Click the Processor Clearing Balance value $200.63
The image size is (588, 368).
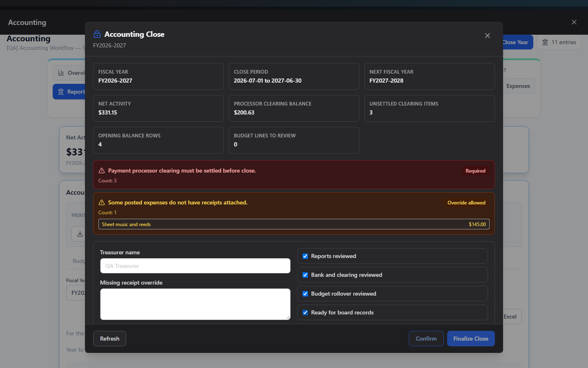[244, 112]
